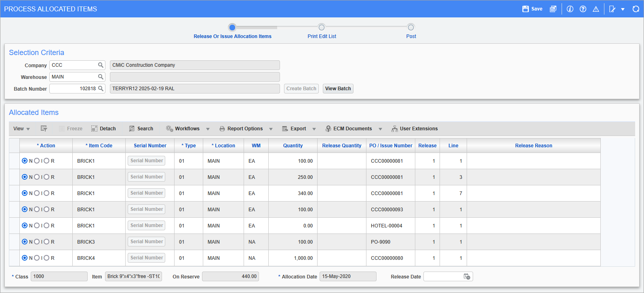Screen dimensions: 644x293
Task: Click the query-by-example icon next to View
Action: click(44, 129)
